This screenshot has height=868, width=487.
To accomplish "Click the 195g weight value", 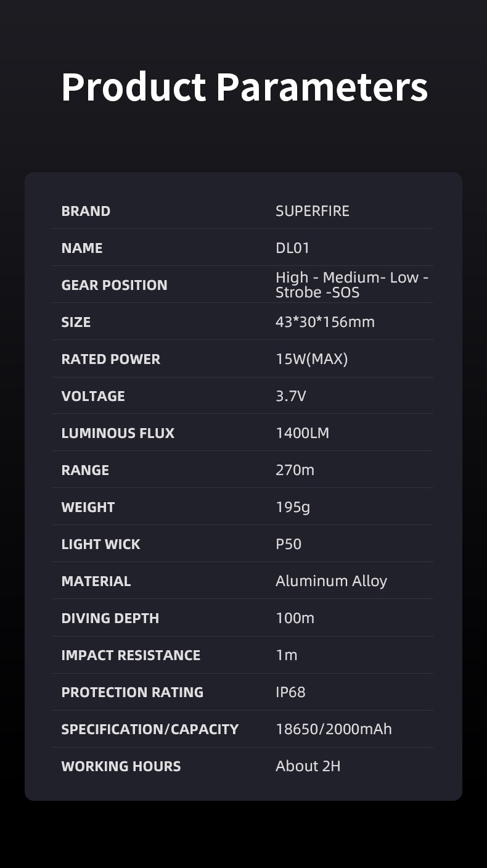I will point(292,507).
